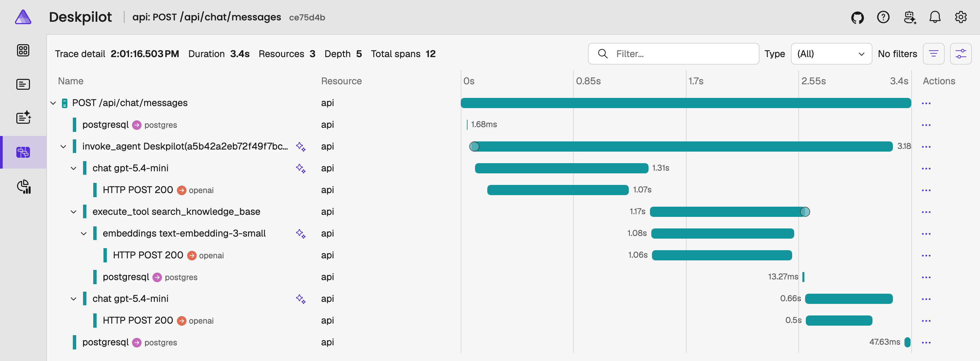
Task: Click the Deskpilot purple logo icon
Action: [x=23, y=17]
